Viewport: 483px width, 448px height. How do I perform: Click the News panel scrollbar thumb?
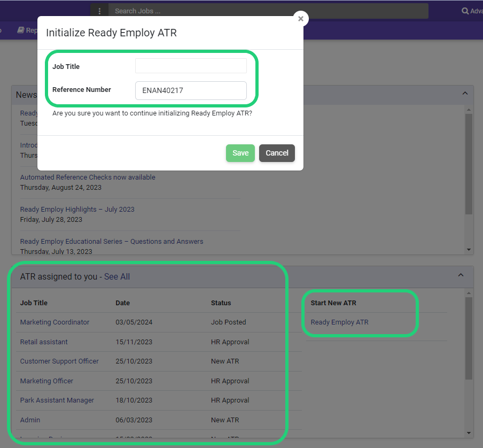[x=469, y=164]
